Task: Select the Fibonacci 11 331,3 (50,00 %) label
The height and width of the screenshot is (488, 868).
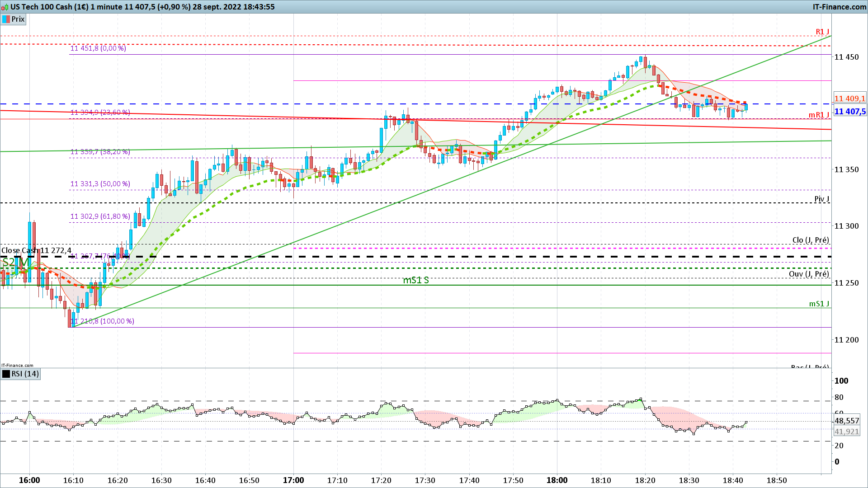Action: point(100,184)
